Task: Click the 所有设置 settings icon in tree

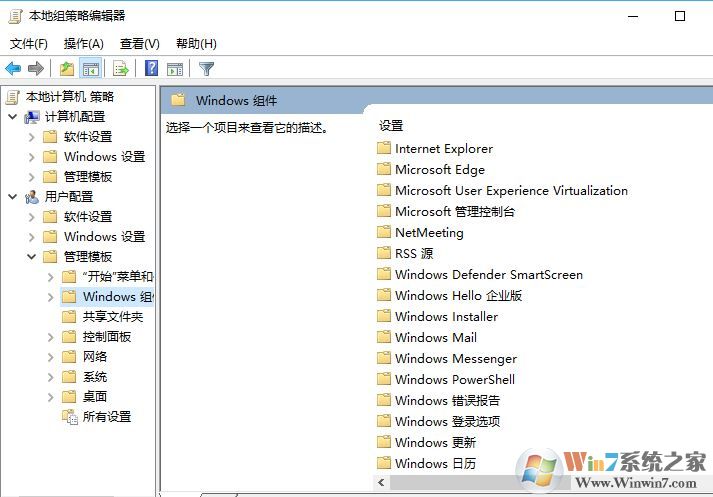Action: point(70,417)
